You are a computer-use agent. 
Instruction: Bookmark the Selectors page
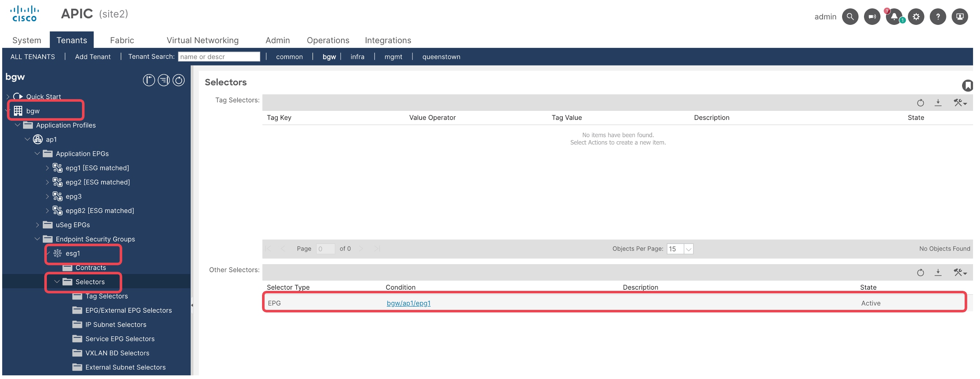click(968, 86)
